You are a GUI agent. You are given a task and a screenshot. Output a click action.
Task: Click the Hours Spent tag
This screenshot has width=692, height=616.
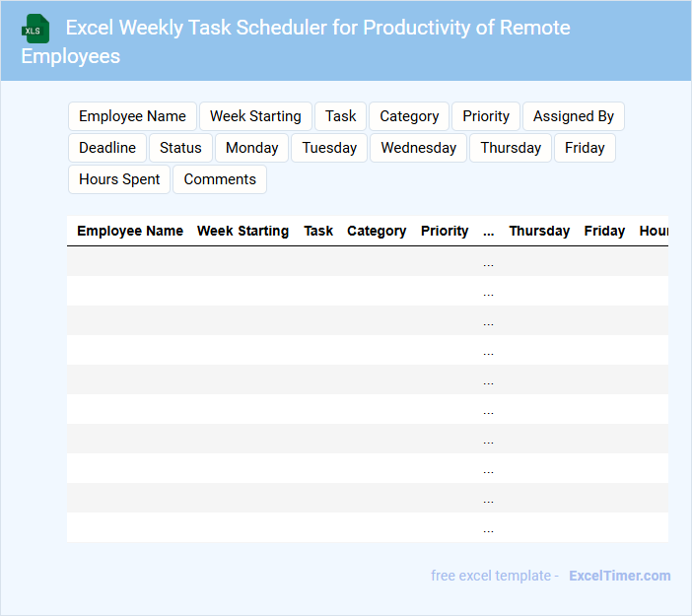(119, 179)
